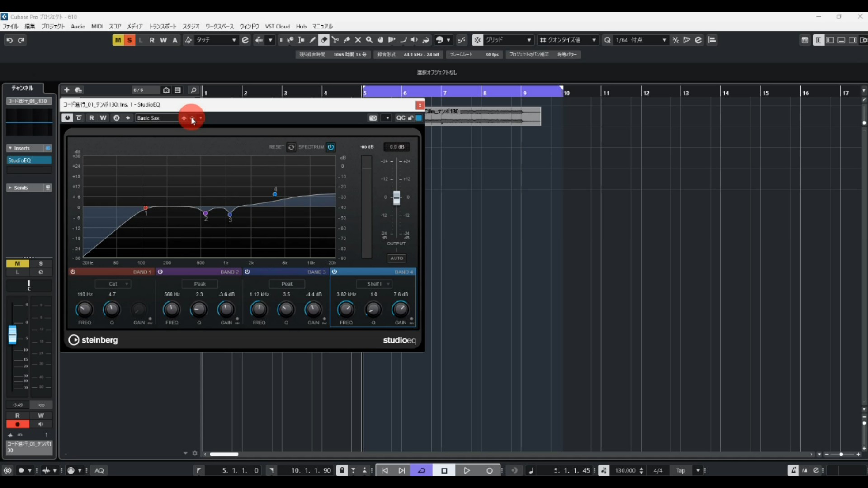Click the transport Play button

coord(467,470)
